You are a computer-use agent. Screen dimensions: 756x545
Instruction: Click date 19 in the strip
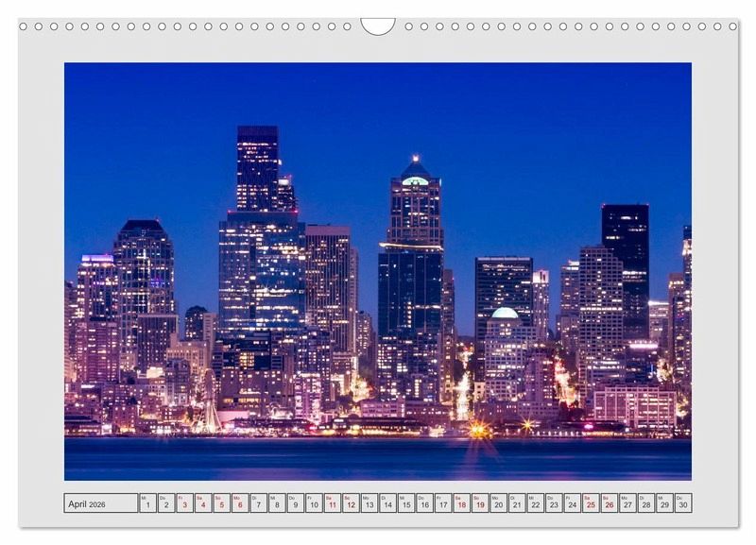tap(480, 503)
